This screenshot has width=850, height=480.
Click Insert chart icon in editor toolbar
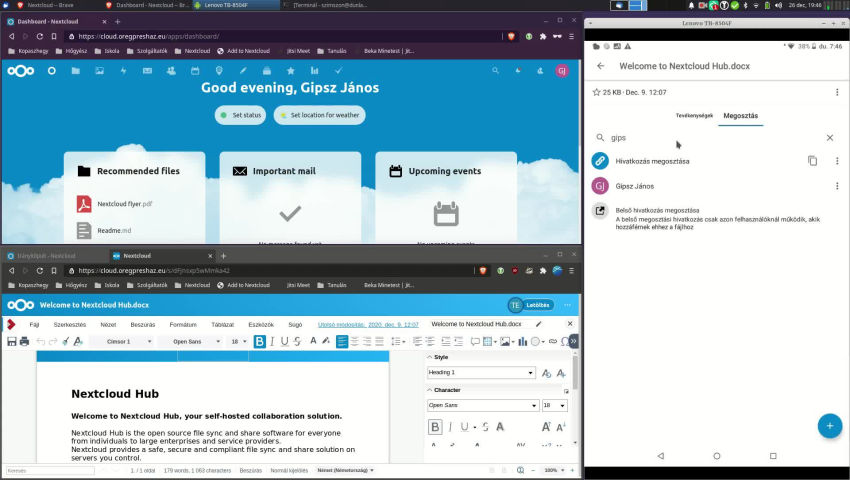tap(523, 341)
